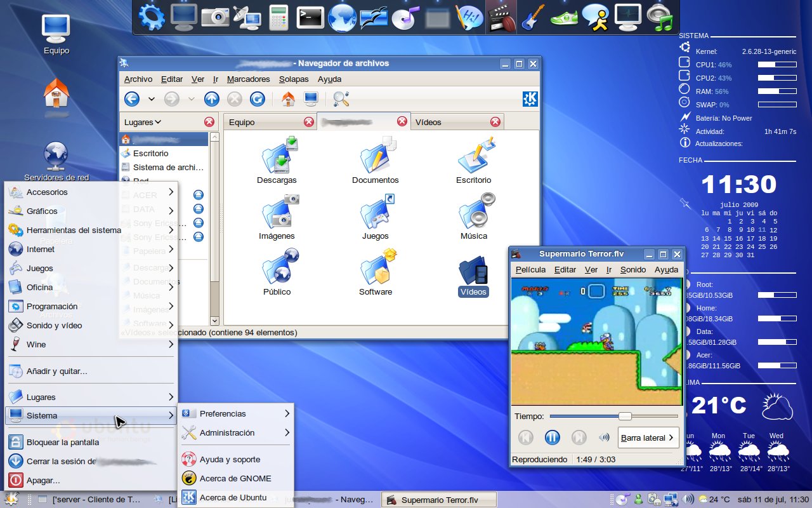Select Escritorio in the Lugares sidebar
This screenshot has height=508, width=812.
click(164, 153)
